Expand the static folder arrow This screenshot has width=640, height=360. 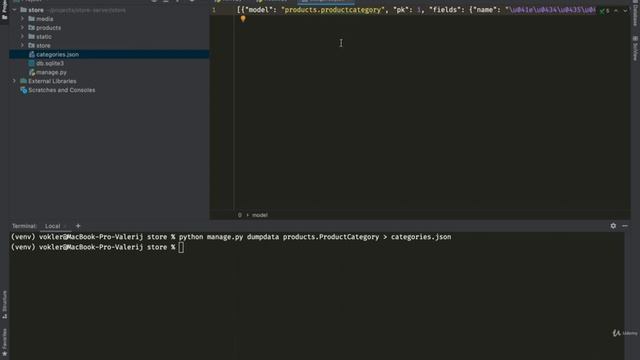pos(22,37)
